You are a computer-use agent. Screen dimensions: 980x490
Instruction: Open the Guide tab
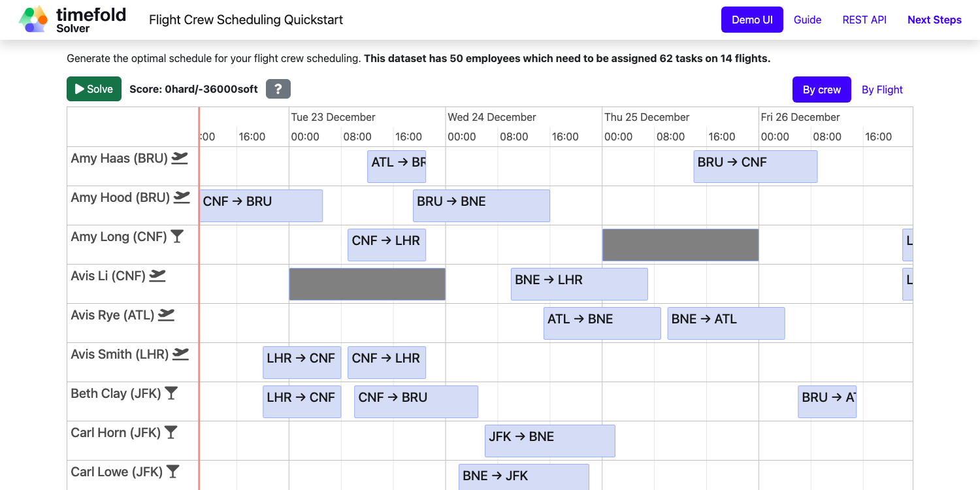click(807, 20)
